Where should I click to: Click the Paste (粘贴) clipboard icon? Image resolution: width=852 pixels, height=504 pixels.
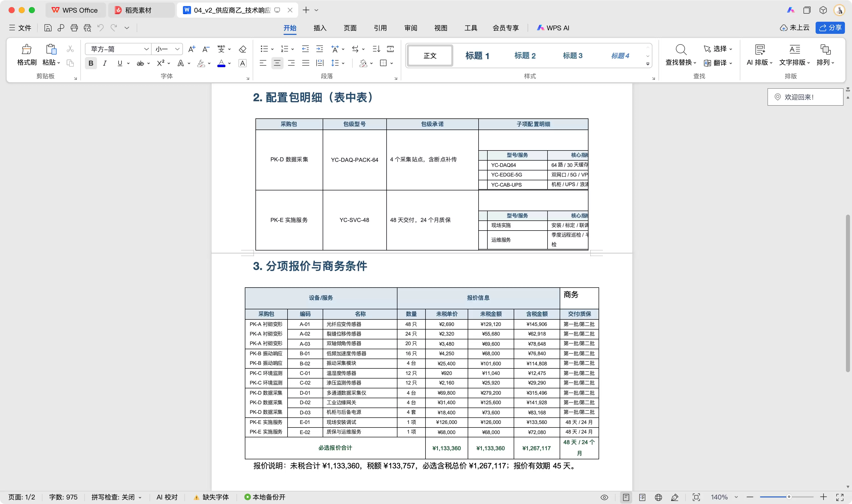tap(51, 49)
